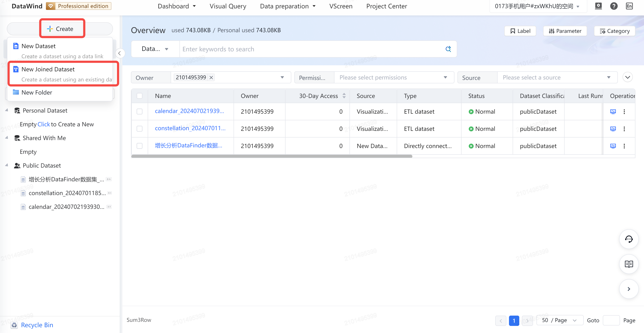The image size is (644, 333).
Task: Sort by 30-Day Access column arrows
Action: [x=344, y=96]
